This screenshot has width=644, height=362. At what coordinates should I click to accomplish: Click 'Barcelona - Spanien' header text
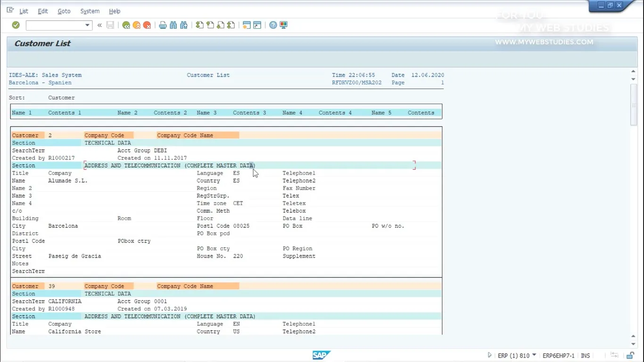(40, 82)
